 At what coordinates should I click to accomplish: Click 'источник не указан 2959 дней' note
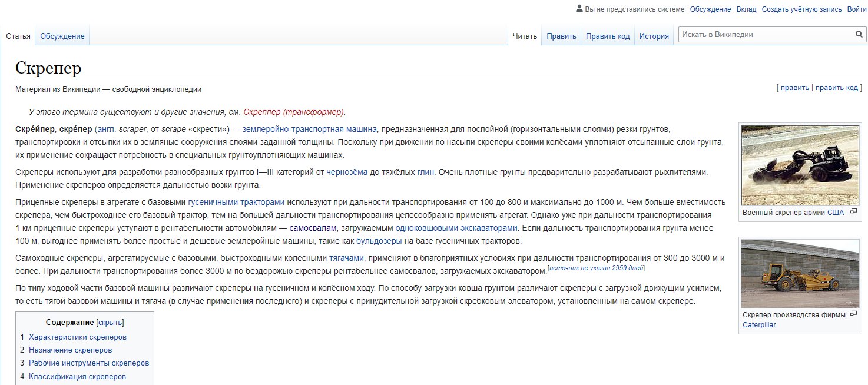(596, 268)
